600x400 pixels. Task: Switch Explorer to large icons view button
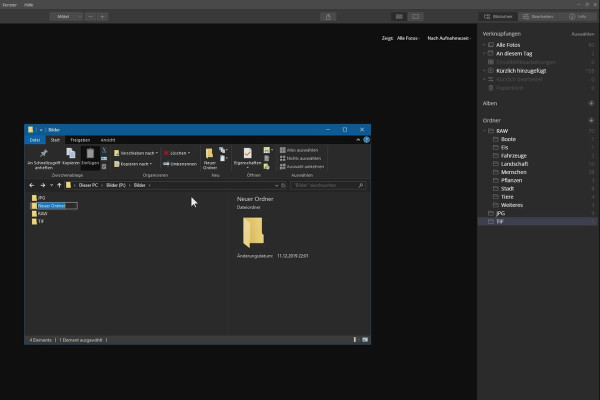[365, 340]
